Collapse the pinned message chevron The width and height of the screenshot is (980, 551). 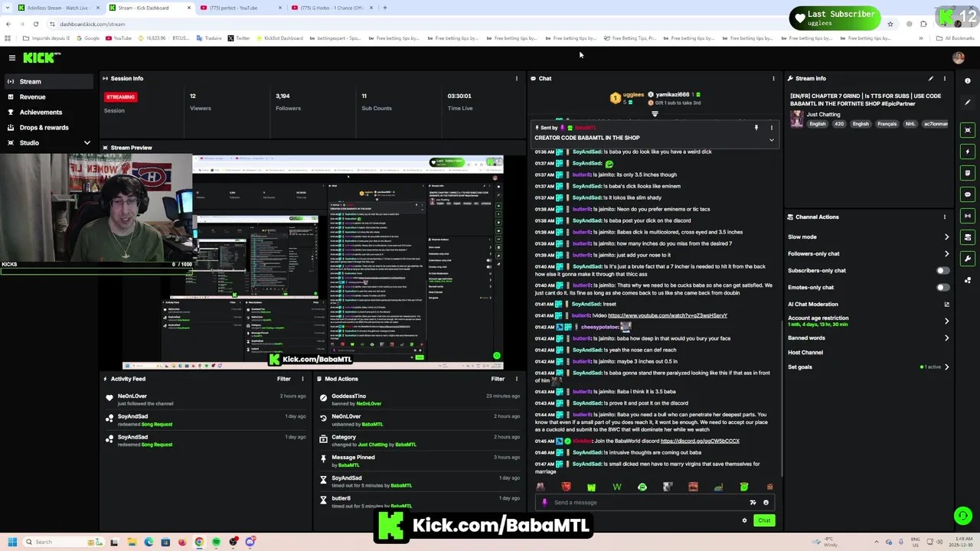[772, 140]
